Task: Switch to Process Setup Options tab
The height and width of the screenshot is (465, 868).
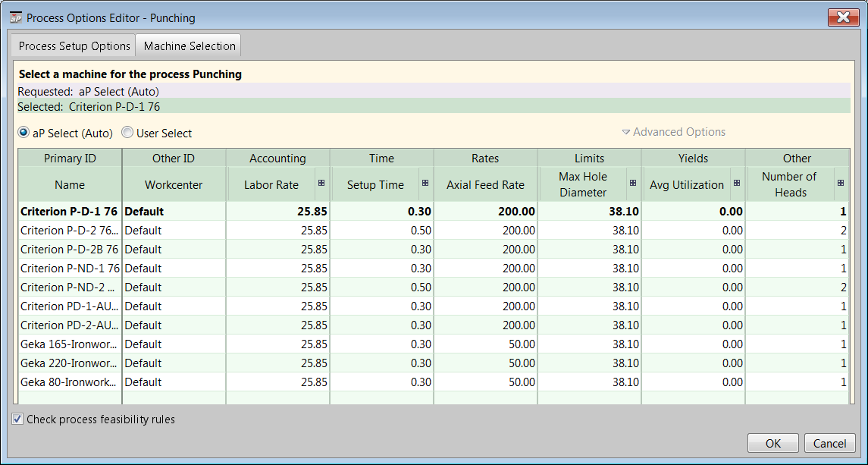Action: tap(73, 46)
